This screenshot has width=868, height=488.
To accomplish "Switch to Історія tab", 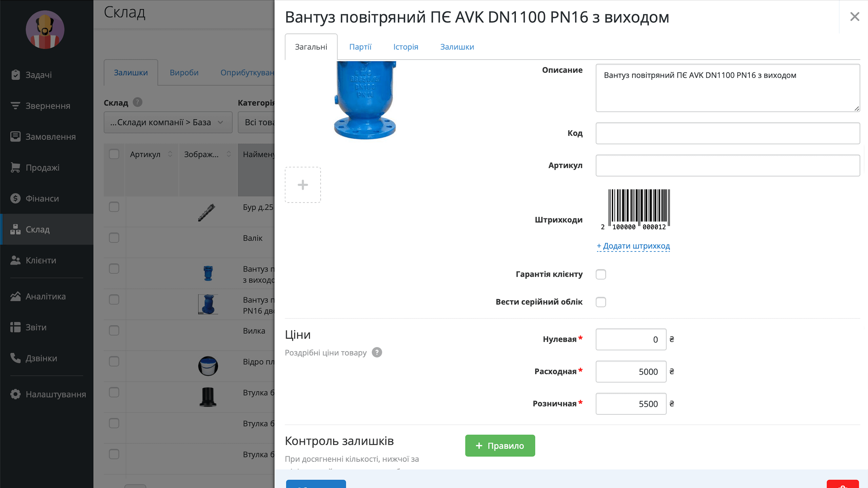I will coord(406,47).
